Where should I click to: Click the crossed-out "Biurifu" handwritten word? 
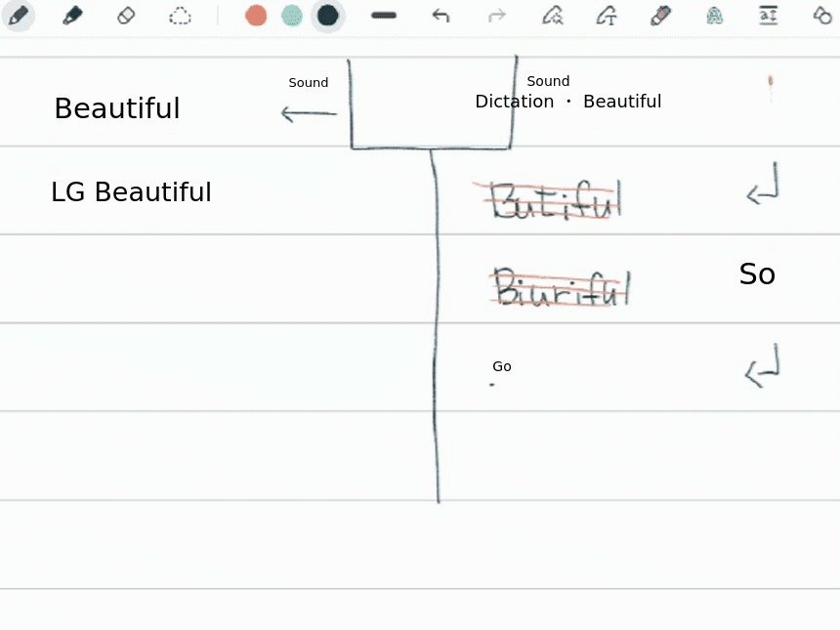tap(559, 289)
